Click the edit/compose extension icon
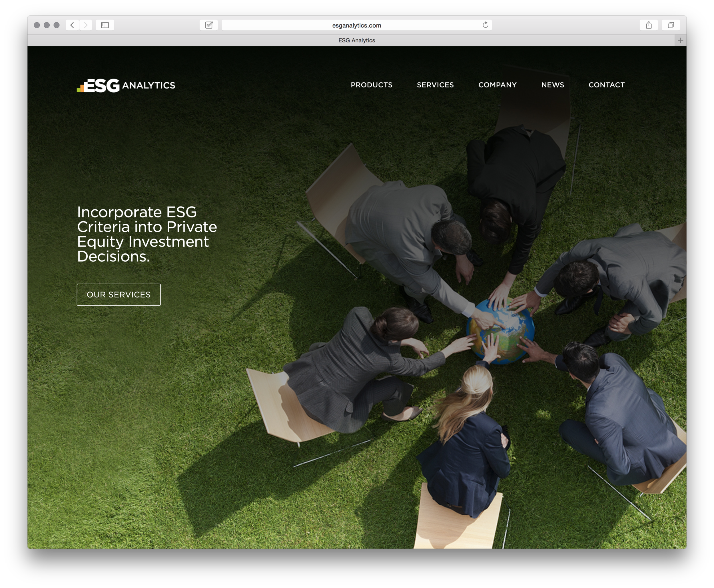Viewport: 714px width, 588px height. pos(209,25)
